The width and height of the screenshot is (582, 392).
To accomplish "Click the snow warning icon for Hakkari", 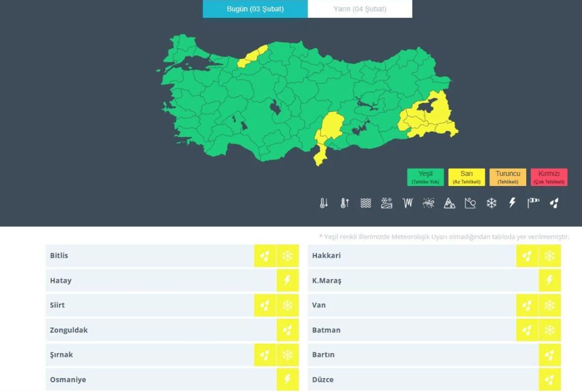I will [x=550, y=256].
